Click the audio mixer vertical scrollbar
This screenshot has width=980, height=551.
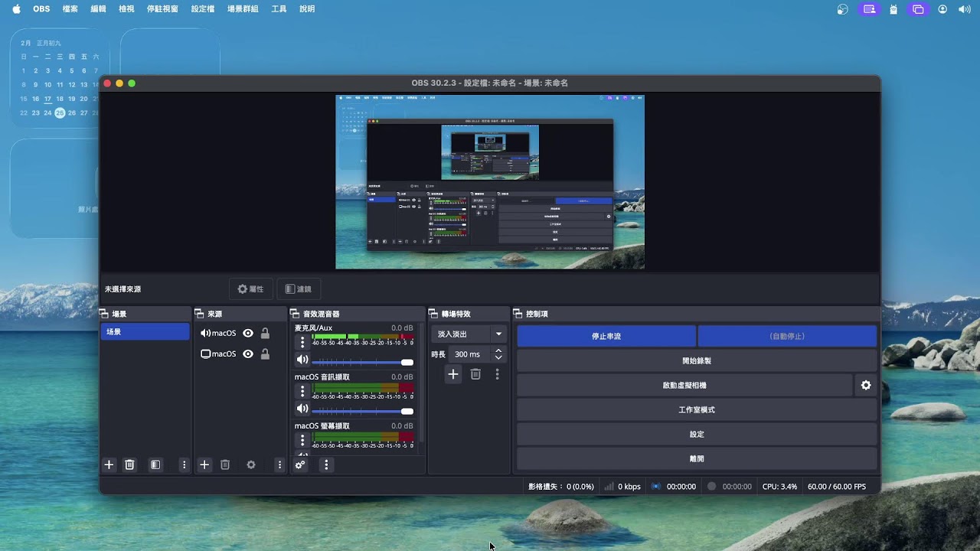point(420,383)
